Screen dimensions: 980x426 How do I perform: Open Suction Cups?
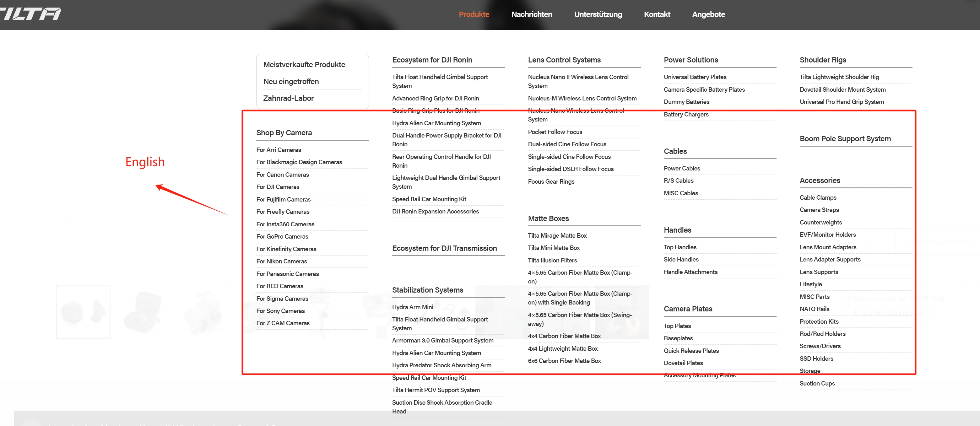[817, 383]
